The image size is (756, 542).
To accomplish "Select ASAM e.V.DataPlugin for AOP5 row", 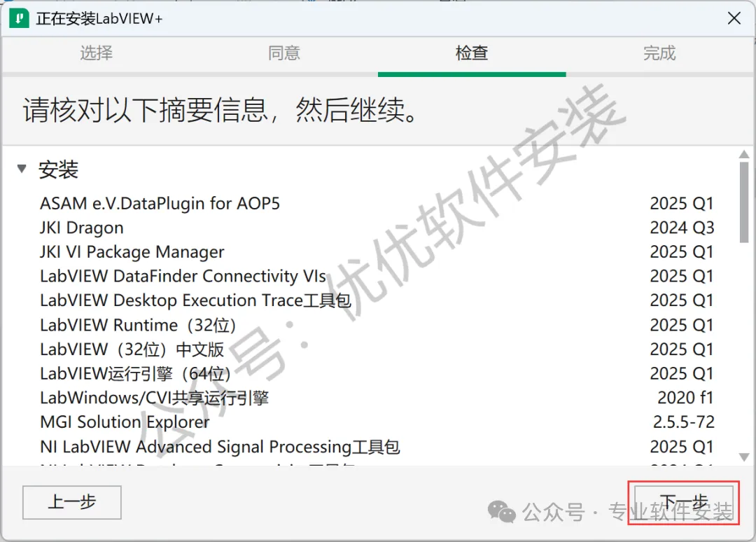I will 377,204.
